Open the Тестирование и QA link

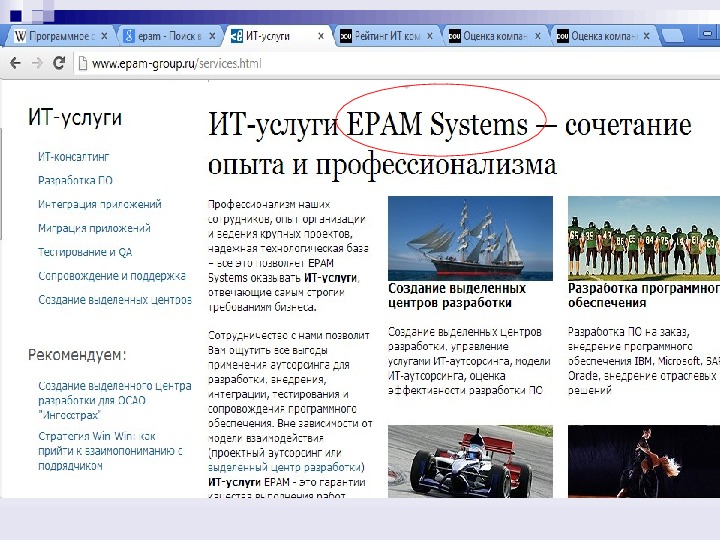tap(85, 252)
